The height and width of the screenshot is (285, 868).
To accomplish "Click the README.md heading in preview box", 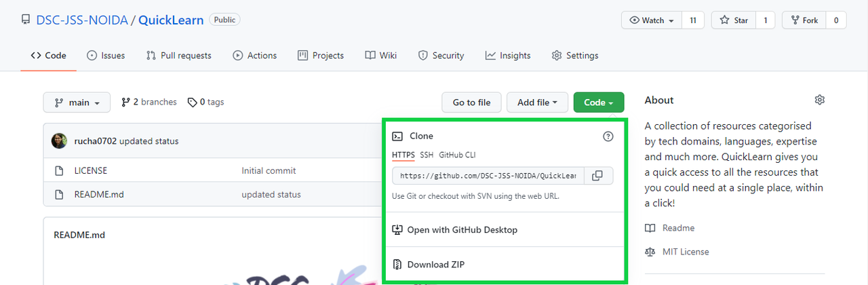I will [79, 235].
